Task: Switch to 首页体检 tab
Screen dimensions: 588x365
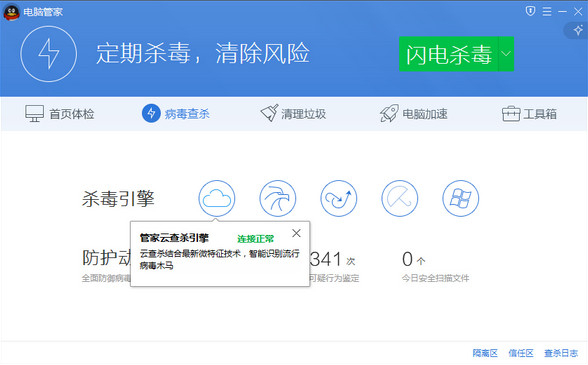Action: pyautogui.click(x=59, y=114)
